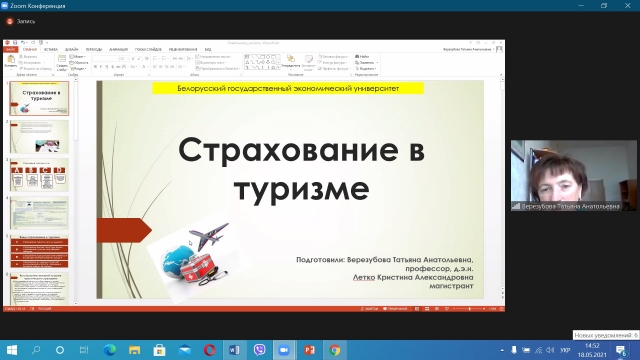Open Viber from taskbar
Image resolution: width=640 pixels, height=360 pixels.
259,350
